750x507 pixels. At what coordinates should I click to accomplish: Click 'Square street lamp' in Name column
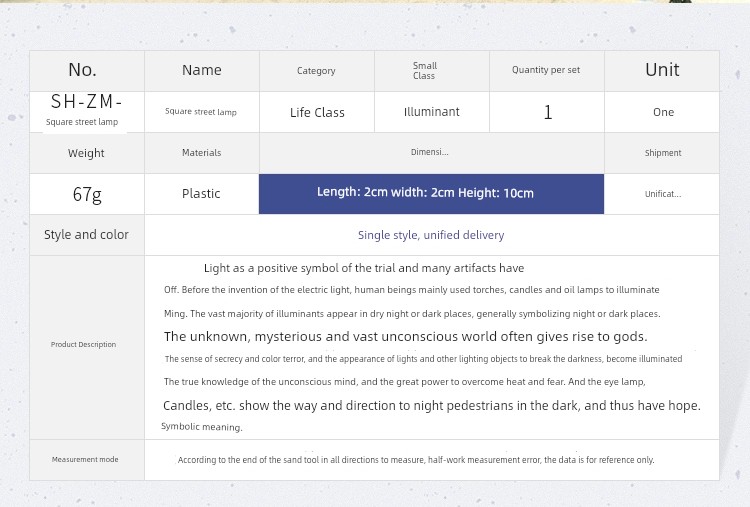[201, 112]
